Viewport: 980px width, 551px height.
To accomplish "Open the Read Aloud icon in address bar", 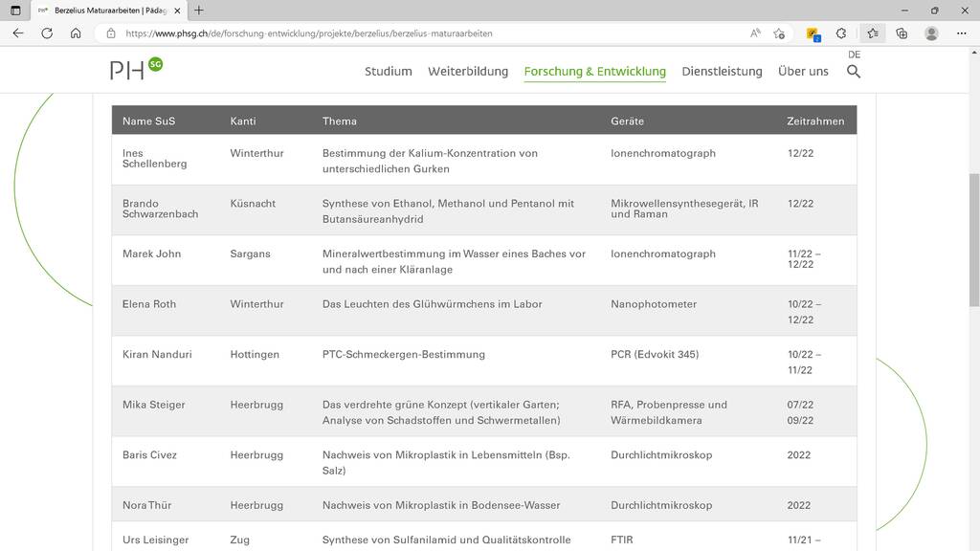I will pyautogui.click(x=755, y=33).
